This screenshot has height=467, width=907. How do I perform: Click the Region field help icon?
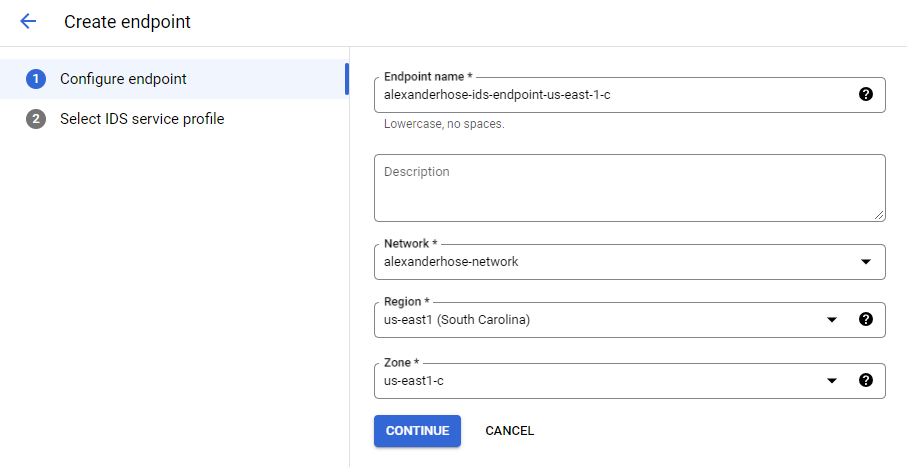click(x=865, y=319)
